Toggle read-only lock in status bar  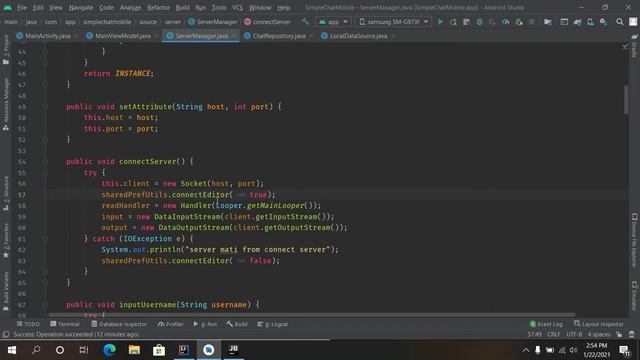click(x=619, y=334)
